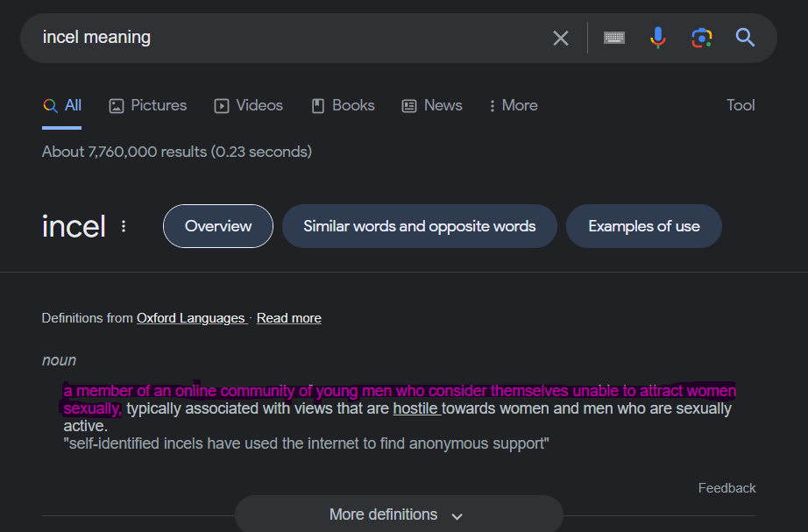808x532 pixels.
Task: Select the Examples of use chip
Action: coord(644,226)
